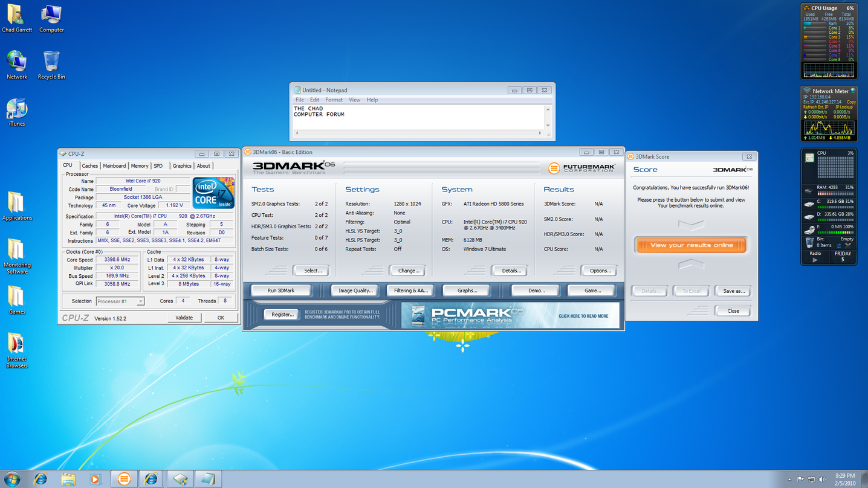The width and height of the screenshot is (868, 488).
Task: Switch to the Memory tab in CPU-Z
Action: point(140,166)
